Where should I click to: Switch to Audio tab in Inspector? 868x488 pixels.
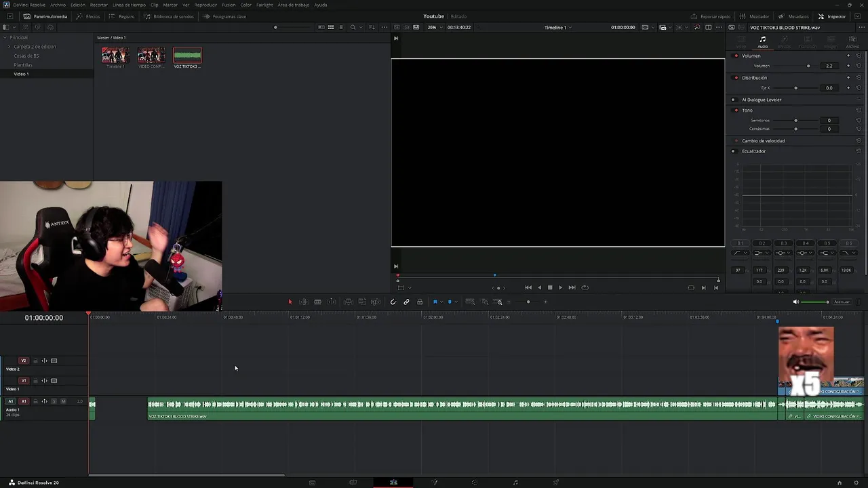click(763, 42)
